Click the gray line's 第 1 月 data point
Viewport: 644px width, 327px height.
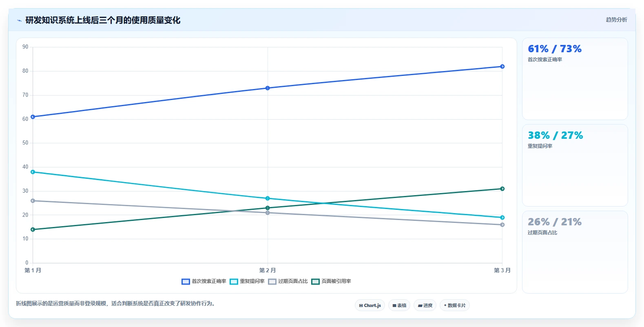pos(33,201)
